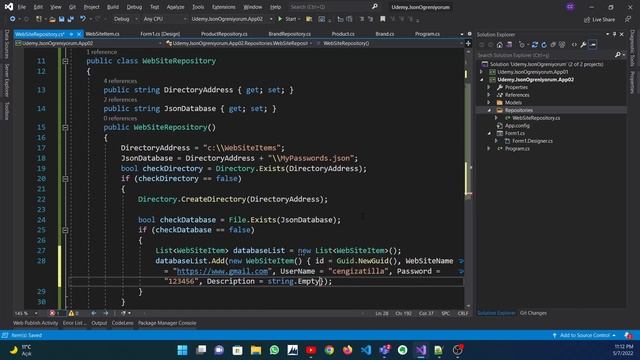640x360 pixels.
Task: Switch to the ProductRepository.cs tab
Action: tap(224, 34)
